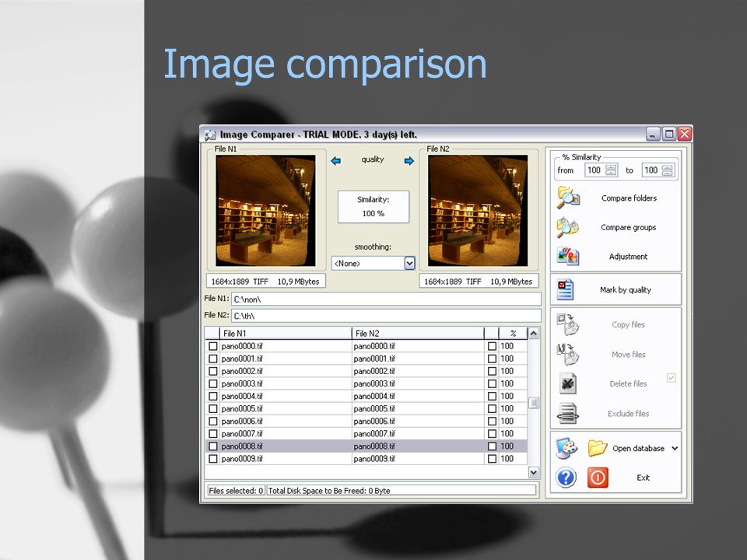Click the Image Comparer title bar icon
The width and height of the screenshot is (747, 560).
pyautogui.click(x=210, y=135)
